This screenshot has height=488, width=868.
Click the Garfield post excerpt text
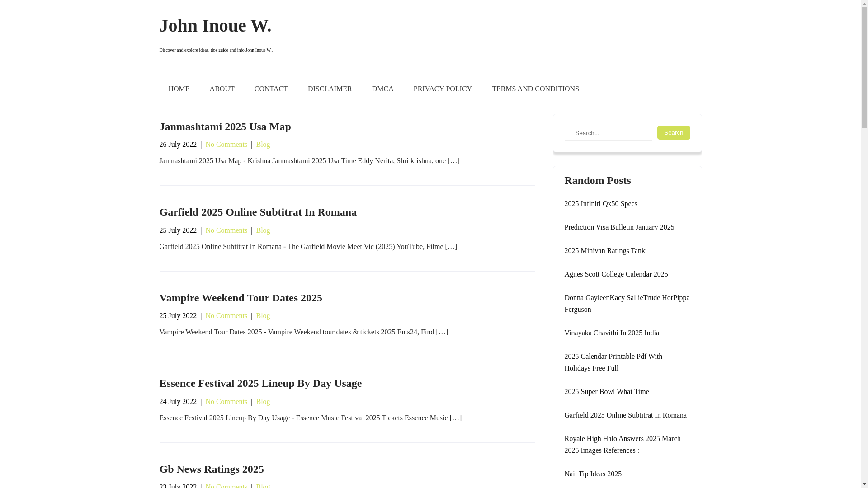(x=308, y=247)
